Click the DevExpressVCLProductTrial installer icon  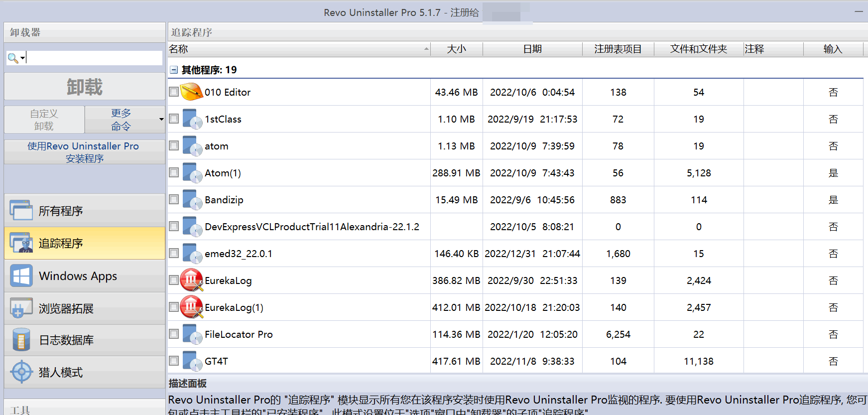(192, 227)
